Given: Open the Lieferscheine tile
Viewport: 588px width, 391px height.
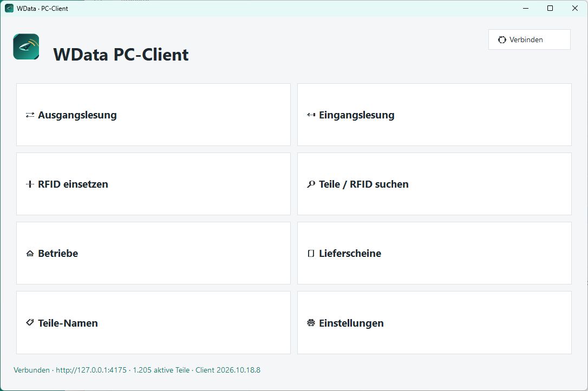Looking at the screenshot, I should tap(434, 253).
